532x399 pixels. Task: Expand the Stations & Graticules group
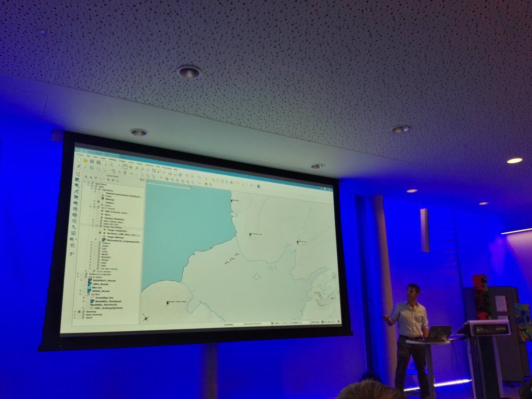tap(78, 274)
